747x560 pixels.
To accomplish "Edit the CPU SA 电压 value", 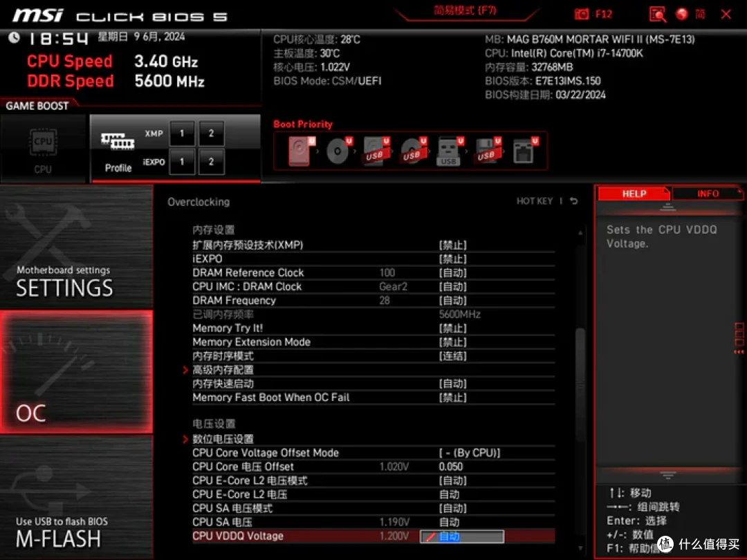I will (x=449, y=522).
